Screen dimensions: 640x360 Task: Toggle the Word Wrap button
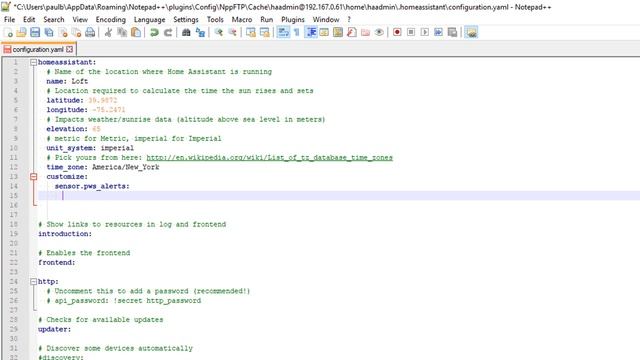click(x=283, y=32)
